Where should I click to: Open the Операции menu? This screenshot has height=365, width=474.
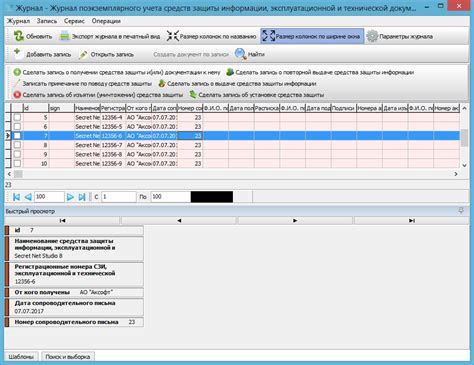click(106, 21)
